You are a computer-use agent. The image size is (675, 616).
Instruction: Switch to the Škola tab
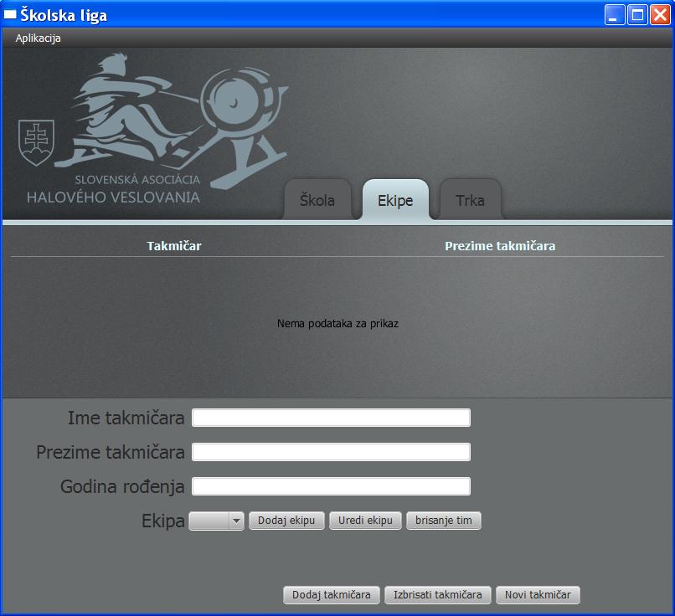[317, 200]
